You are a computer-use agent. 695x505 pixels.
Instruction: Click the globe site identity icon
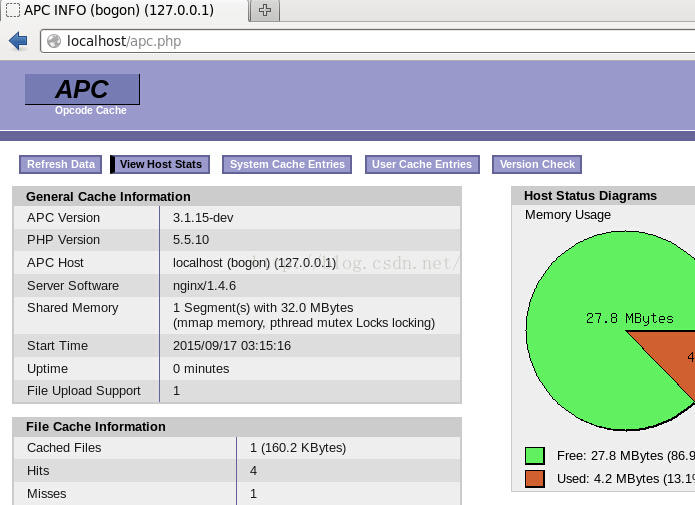pos(54,41)
